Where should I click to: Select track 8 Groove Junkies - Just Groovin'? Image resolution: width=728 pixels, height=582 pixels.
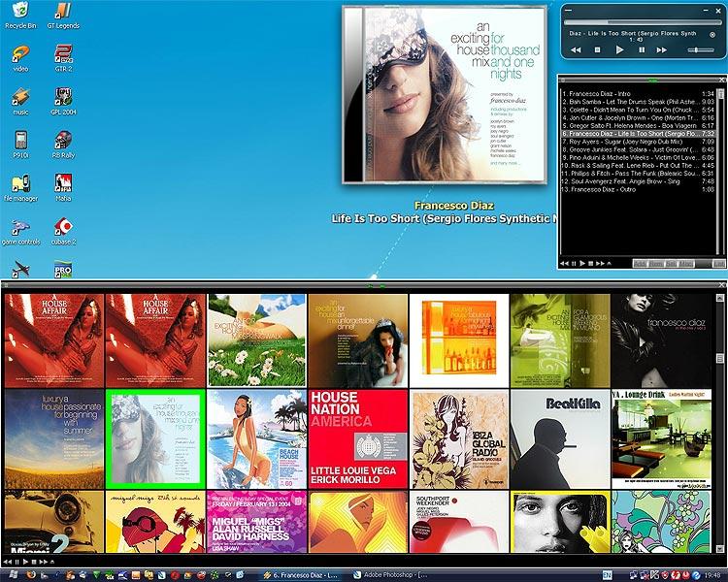coord(638,150)
